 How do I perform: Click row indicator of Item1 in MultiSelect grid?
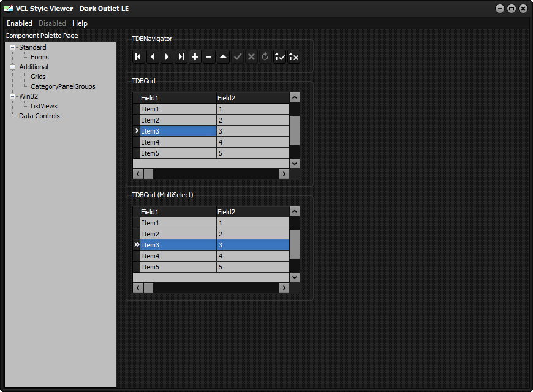point(136,223)
